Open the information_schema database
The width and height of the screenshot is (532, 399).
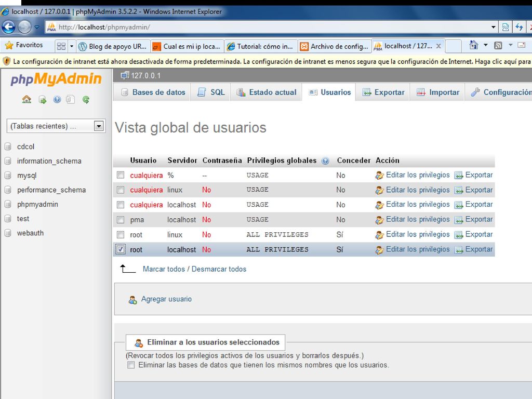(x=49, y=161)
